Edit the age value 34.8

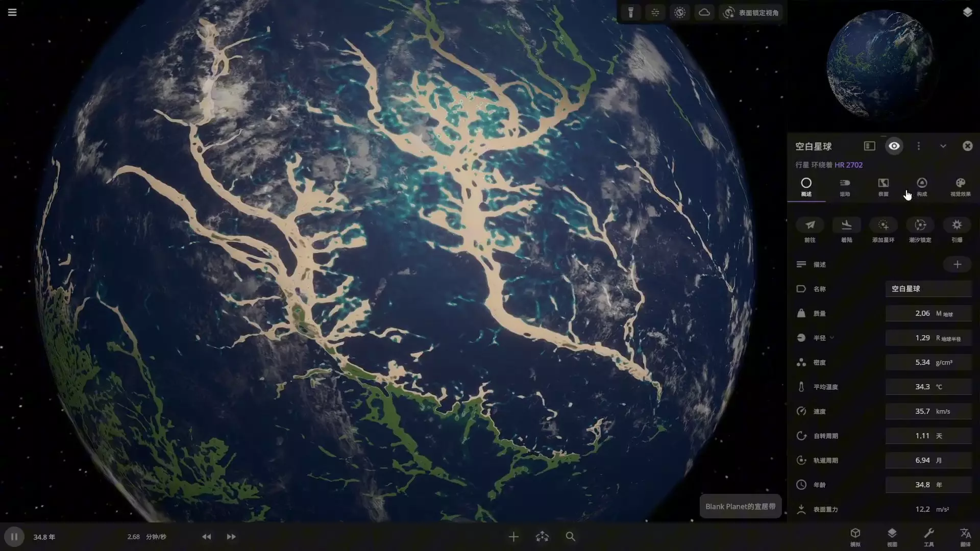point(928,485)
